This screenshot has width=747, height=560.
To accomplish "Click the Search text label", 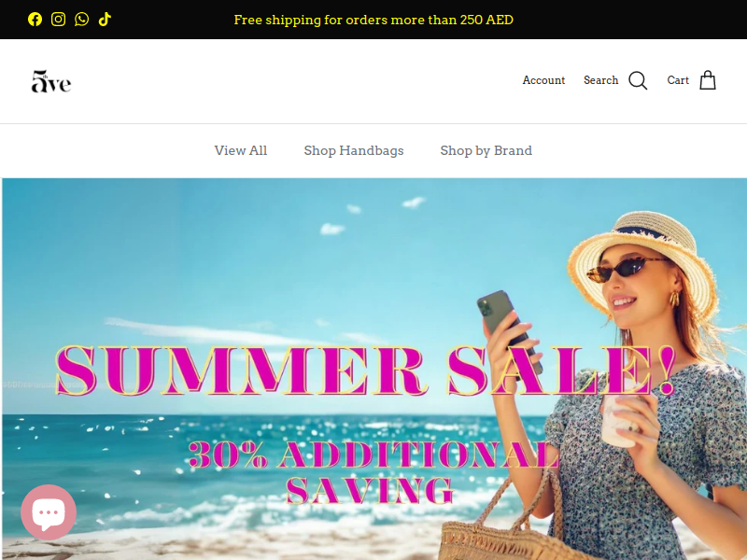I will [x=600, y=80].
